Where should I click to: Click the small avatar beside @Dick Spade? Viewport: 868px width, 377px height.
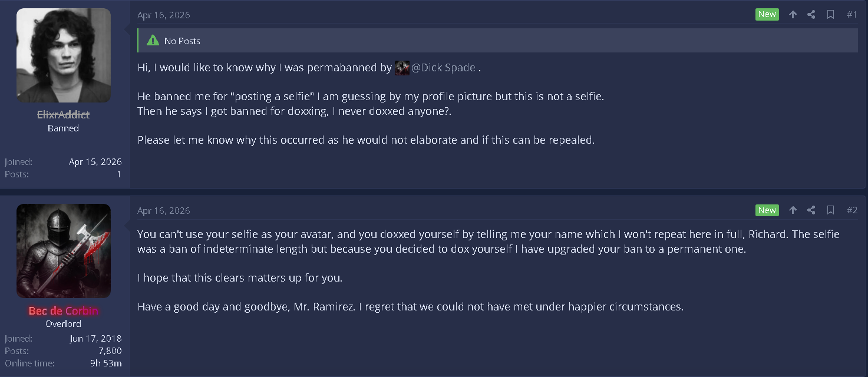(402, 68)
